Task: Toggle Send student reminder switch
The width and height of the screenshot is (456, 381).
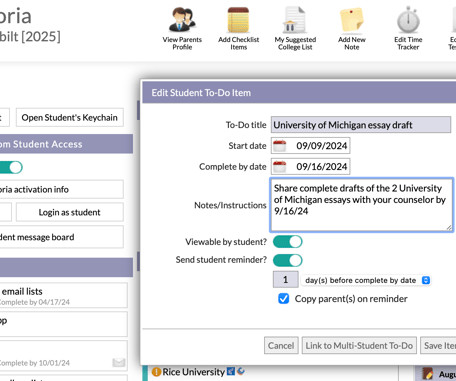Action: pyautogui.click(x=287, y=260)
